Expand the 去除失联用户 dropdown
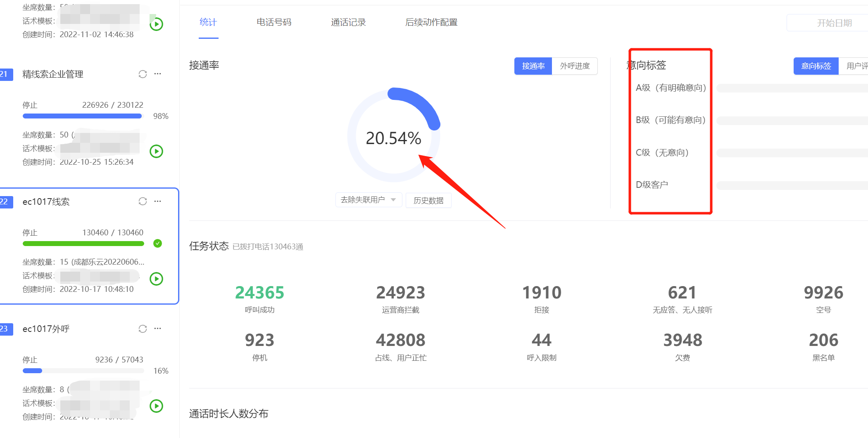The image size is (868, 438). click(x=368, y=200)
